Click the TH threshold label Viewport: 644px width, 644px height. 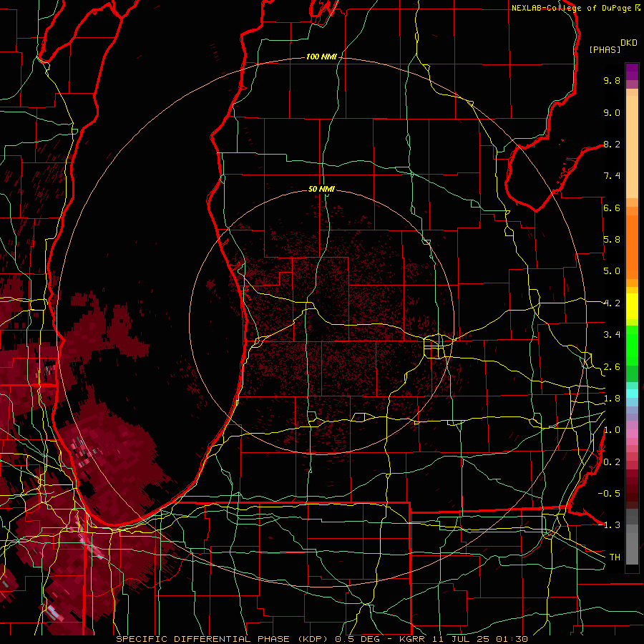coord(615,557)
